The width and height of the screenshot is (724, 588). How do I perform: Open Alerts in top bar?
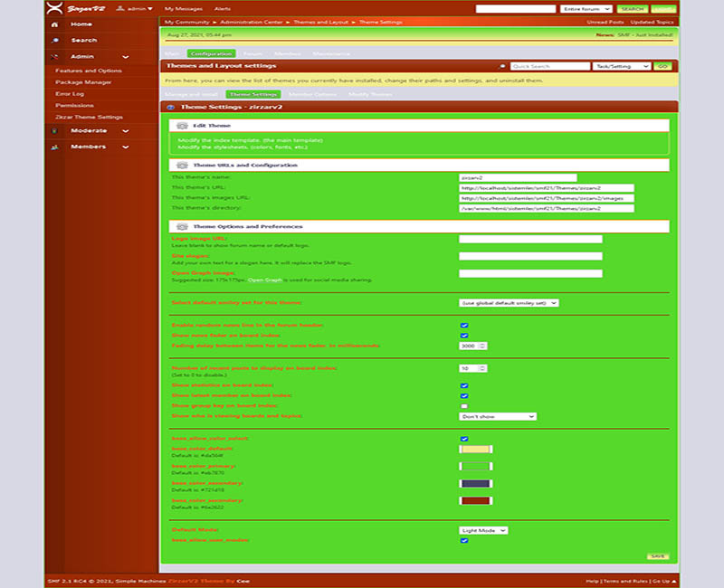pos(222,9)
